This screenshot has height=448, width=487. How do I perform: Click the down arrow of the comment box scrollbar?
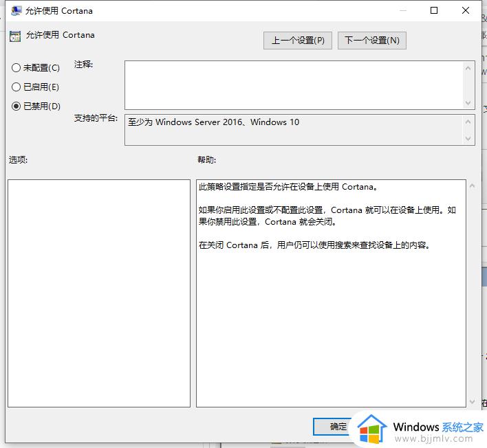(x=468, y=102)
